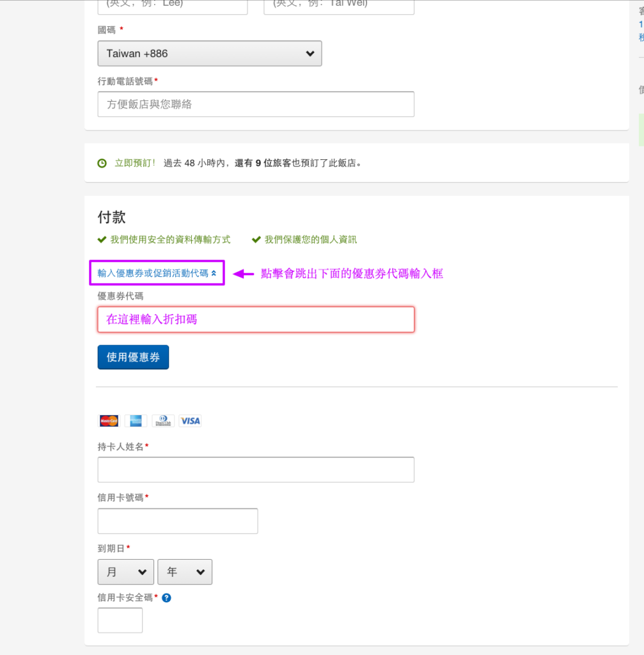Viewport: 644px width, 655px height.
Task: Select the MasterCard payment icon
Action: 108,420
